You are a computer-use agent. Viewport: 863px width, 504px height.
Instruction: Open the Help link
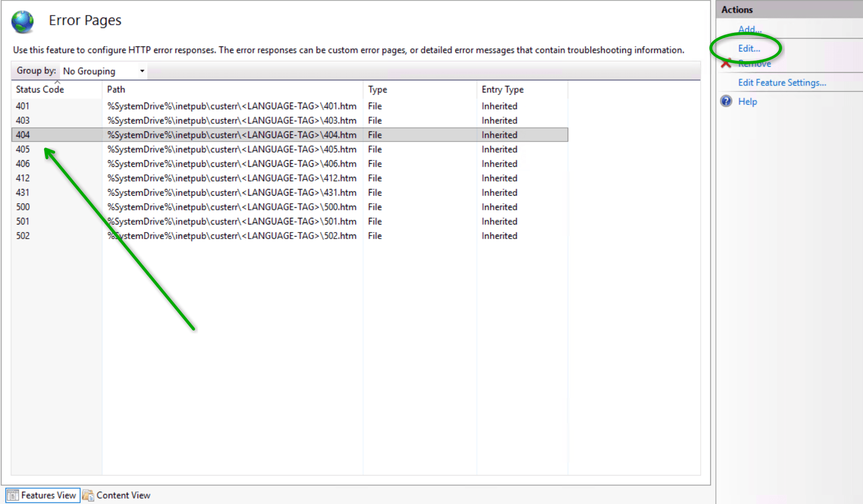[747, 102]
